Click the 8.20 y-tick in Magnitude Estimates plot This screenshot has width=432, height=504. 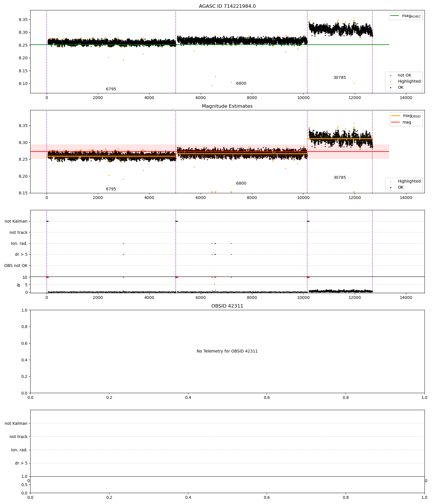pos(23,176)
